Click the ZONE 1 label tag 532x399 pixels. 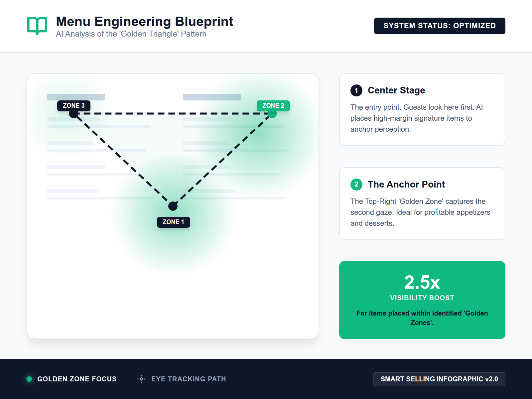coord(173,222)
